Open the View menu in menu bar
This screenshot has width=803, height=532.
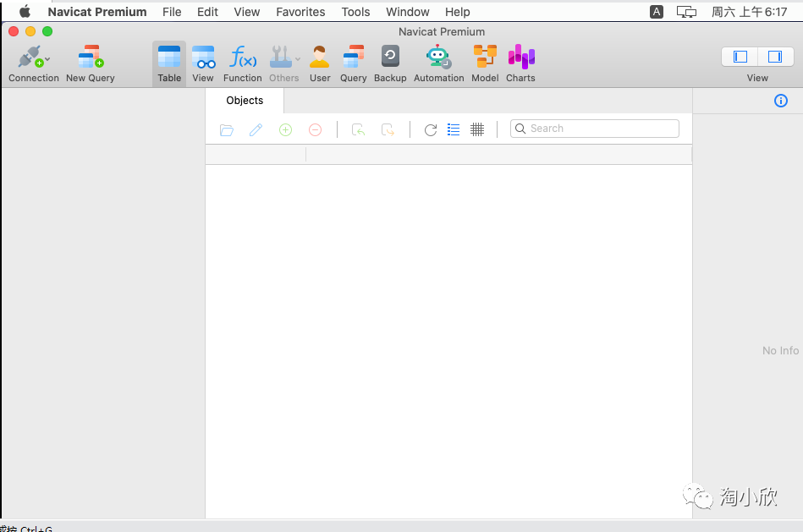tap(247, 12)
